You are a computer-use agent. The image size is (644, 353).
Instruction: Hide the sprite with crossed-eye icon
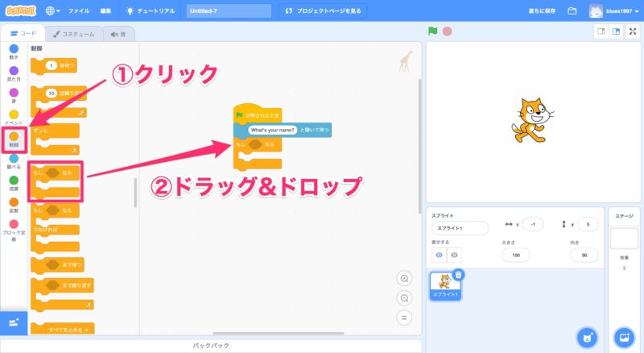coord(455,255)
